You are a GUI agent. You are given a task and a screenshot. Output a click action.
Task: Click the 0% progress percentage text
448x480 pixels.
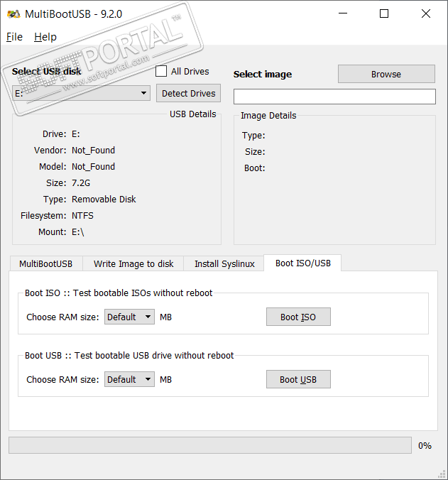(x=425, y=445)
